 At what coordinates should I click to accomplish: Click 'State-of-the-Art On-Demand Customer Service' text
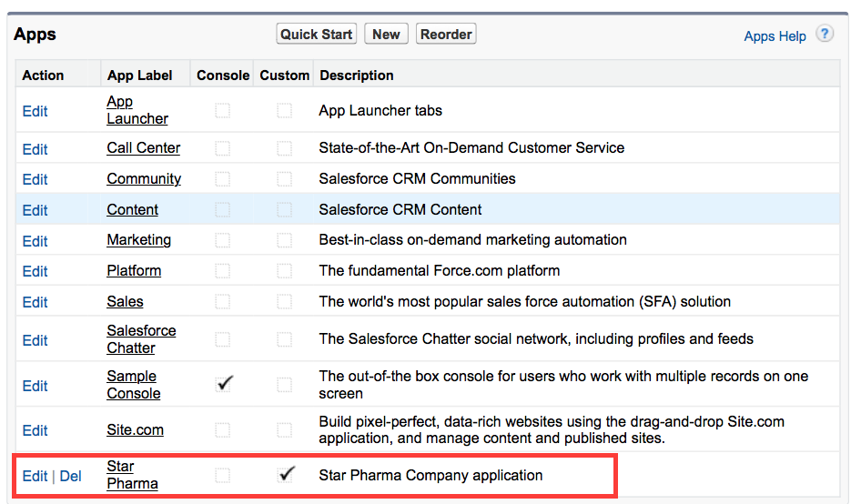471,147
